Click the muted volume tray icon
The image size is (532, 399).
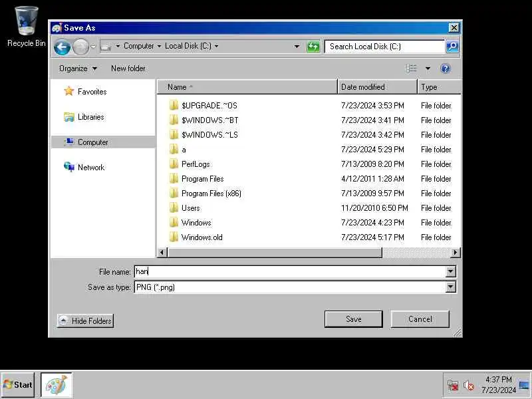469,386
